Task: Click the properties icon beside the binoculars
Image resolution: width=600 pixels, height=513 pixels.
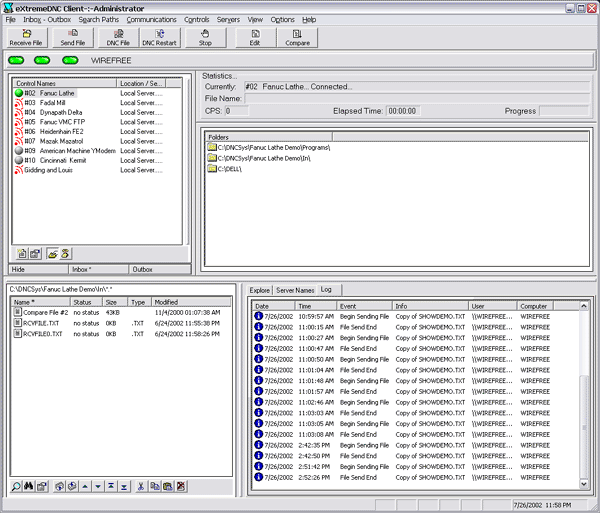Action: [41, 486]
